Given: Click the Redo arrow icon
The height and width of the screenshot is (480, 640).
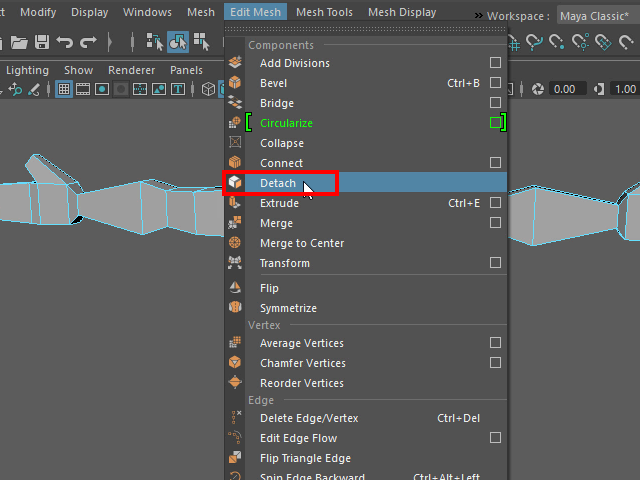Looking at the screenshot, I should pyautogui.click(x=88, y=42).
